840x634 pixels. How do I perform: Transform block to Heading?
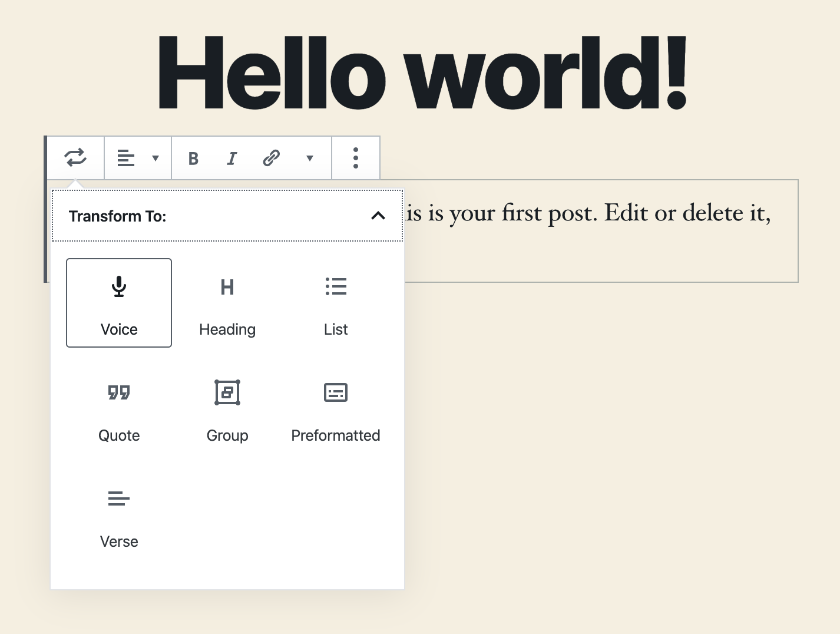(227, 303)
